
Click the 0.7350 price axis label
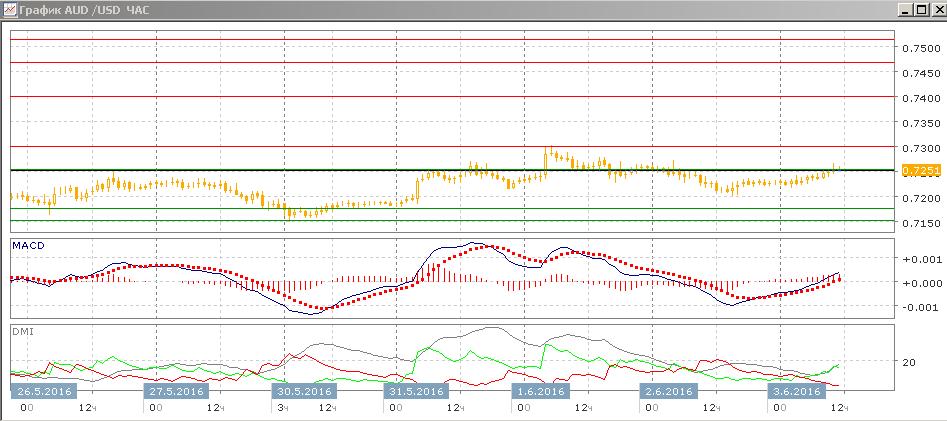pyautogui.click(x=920, y=124)
